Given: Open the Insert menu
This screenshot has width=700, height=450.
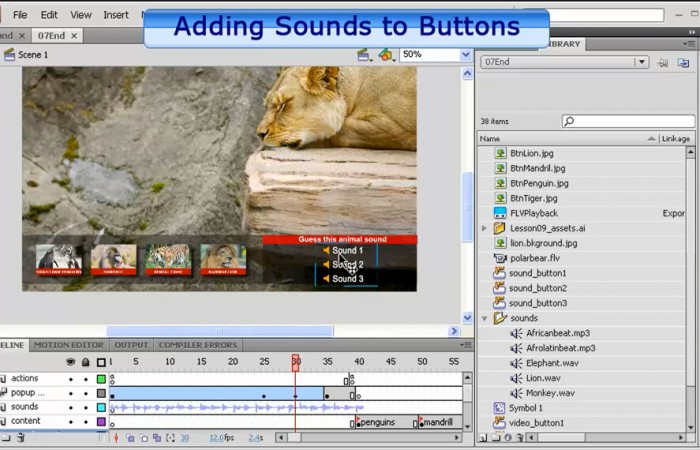Looking at the screenshot, I should [x=116, y=15].
